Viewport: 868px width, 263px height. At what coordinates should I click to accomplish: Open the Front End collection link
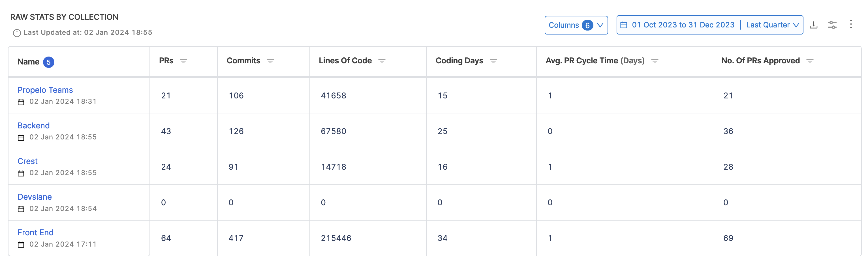click(x=35, y=233)
